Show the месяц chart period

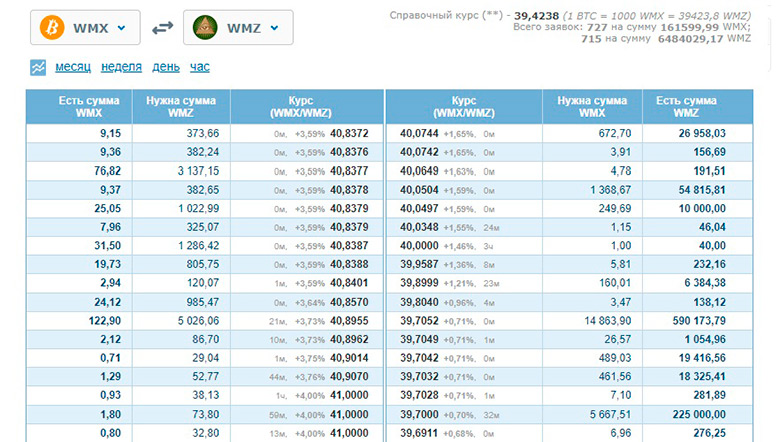point(73,67)
